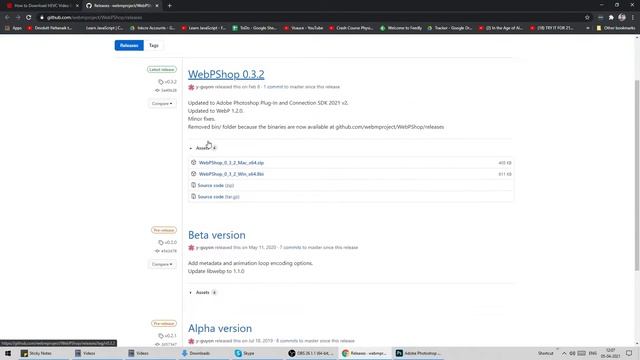Open the commit hash under v0.2.0
Screen dimensions: 640x360
[x=169, y=251]
